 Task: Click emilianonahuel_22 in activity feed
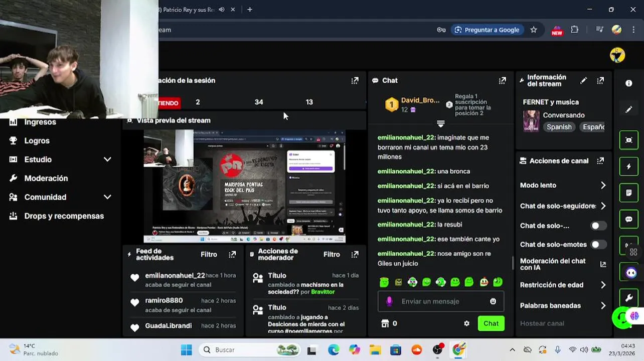[175, 275]
